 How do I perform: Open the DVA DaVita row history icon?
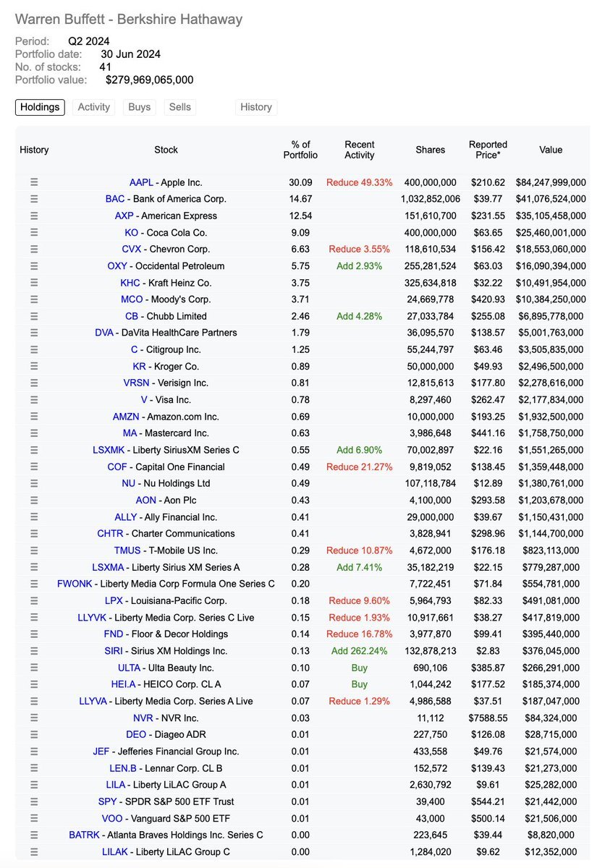(x=33, y=333)
